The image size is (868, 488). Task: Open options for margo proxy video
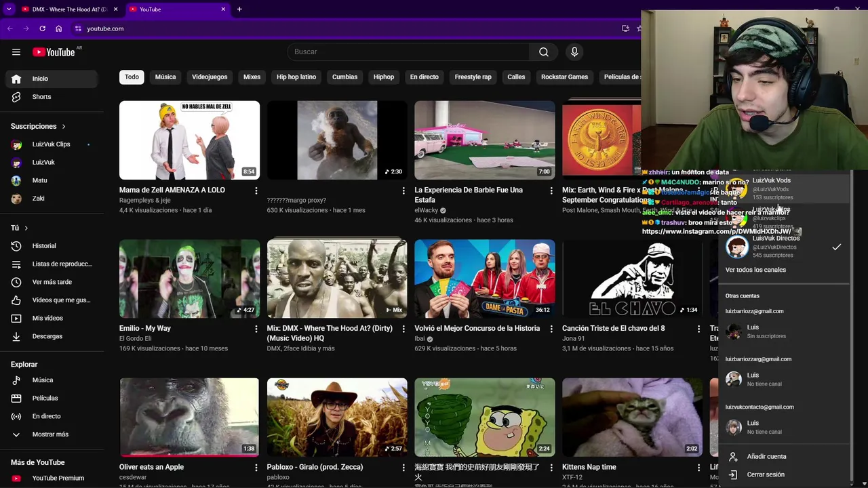pos(403,191)
